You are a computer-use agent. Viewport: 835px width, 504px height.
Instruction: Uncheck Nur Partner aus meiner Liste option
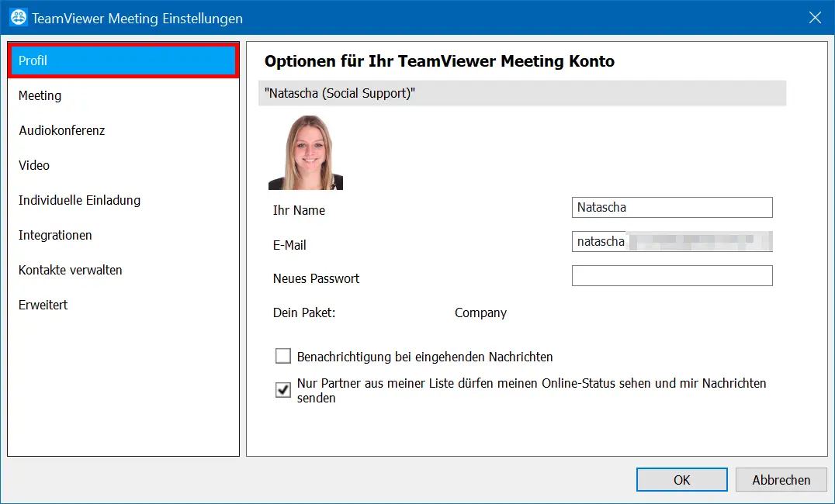click(282, 389)
